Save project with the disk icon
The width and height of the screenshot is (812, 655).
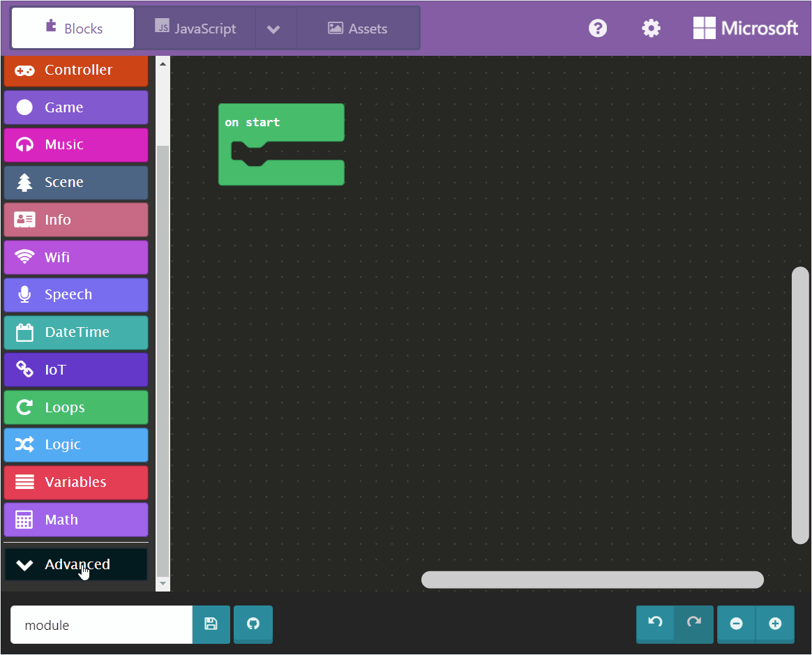pos(211,624)
